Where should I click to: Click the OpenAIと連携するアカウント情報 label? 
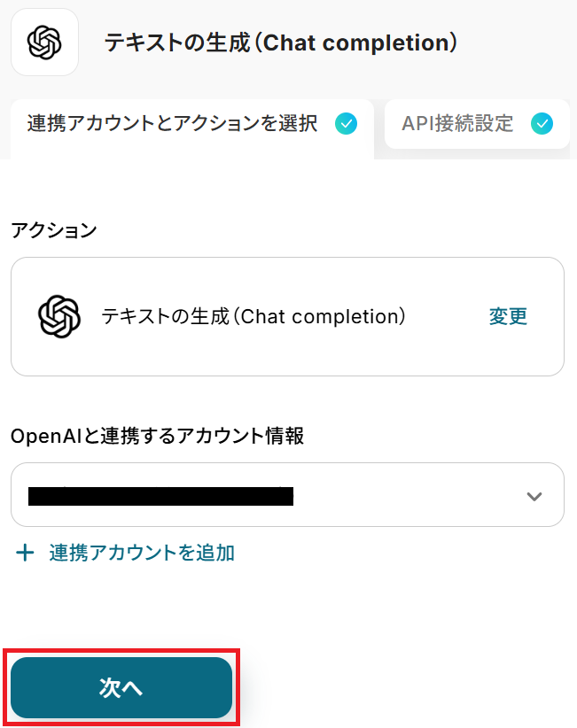(x=157, y=436)
